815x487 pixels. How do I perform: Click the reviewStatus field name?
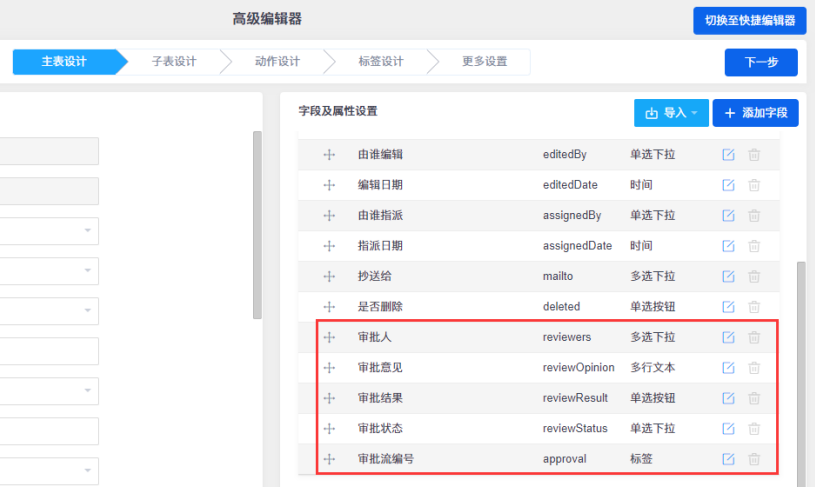tap(575, 428)
